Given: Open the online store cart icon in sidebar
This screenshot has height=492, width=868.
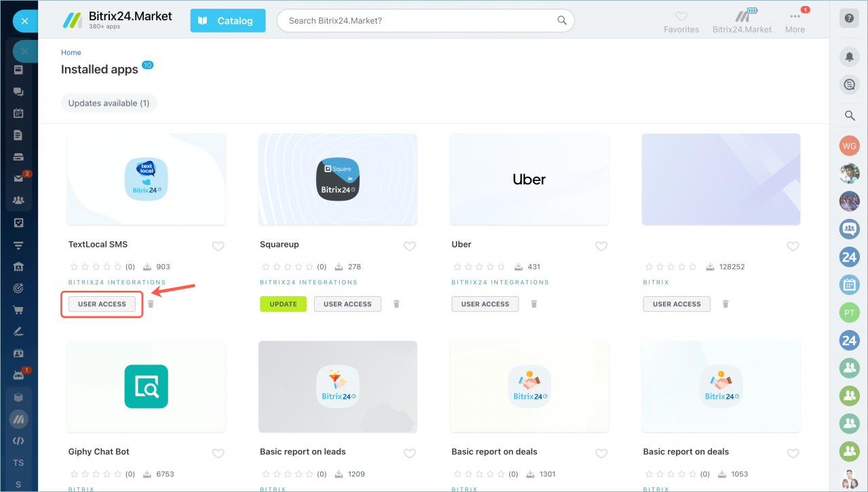Looking at the screenshot, I should pos(18,310).
